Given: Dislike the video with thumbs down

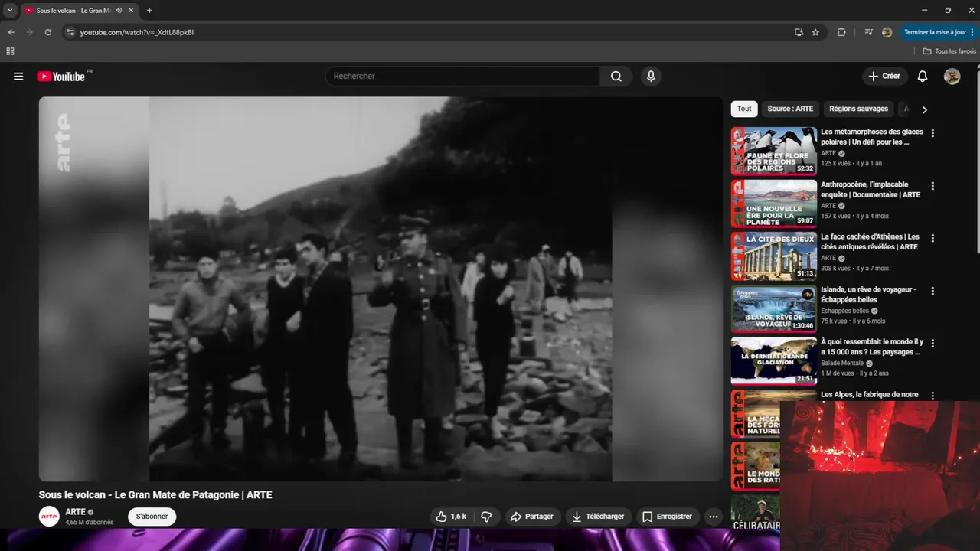Looking at the screenshot, I should 486,517.
